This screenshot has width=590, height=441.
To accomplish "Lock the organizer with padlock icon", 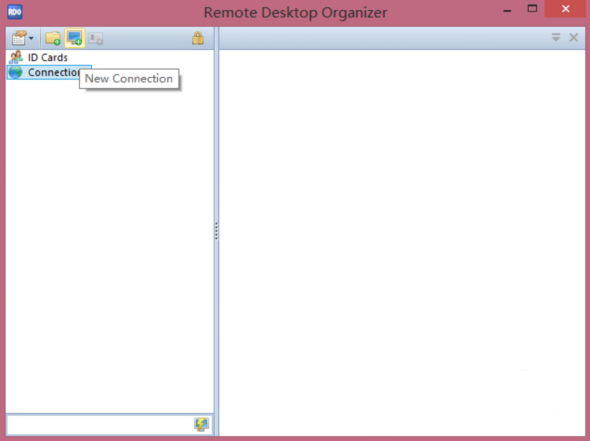I will tap(198, 38).
